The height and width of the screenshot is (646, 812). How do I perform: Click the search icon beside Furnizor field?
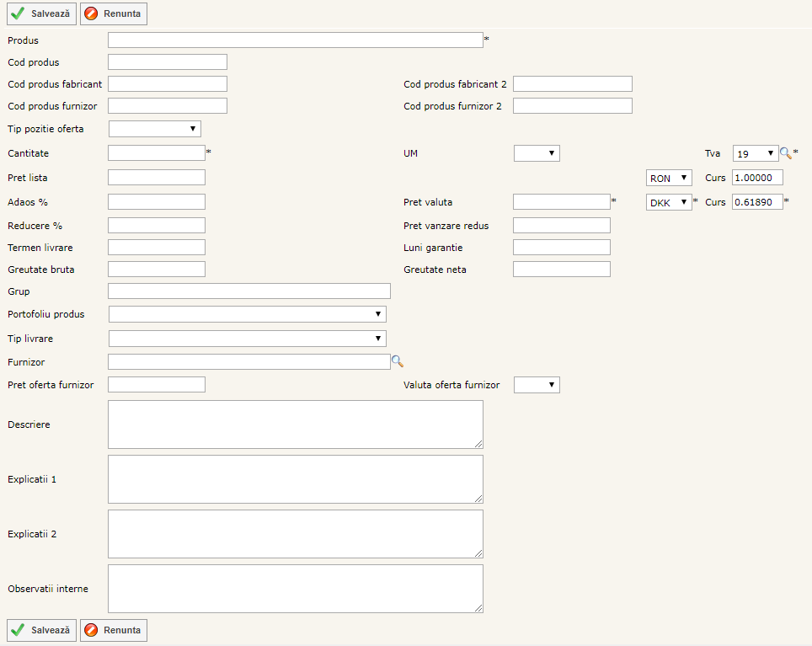(x=398, y=361)
